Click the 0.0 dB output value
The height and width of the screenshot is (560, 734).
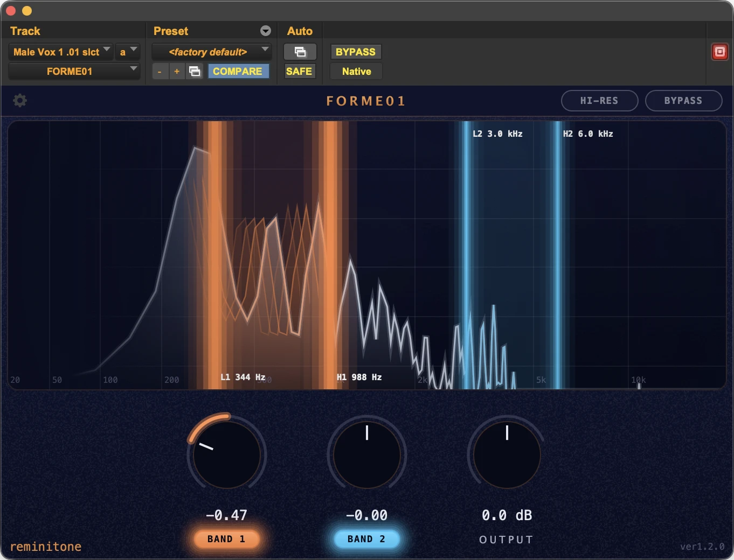[x=507, y=515]
